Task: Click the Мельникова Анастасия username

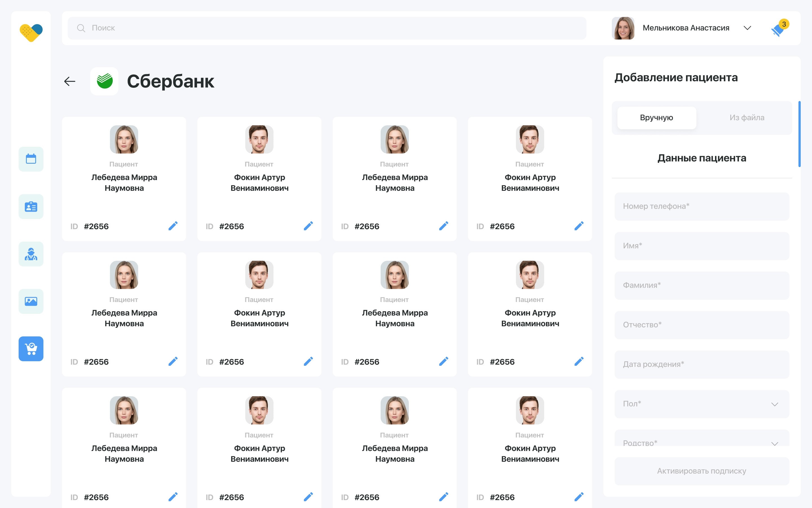Action: click(x=686, y=28)
